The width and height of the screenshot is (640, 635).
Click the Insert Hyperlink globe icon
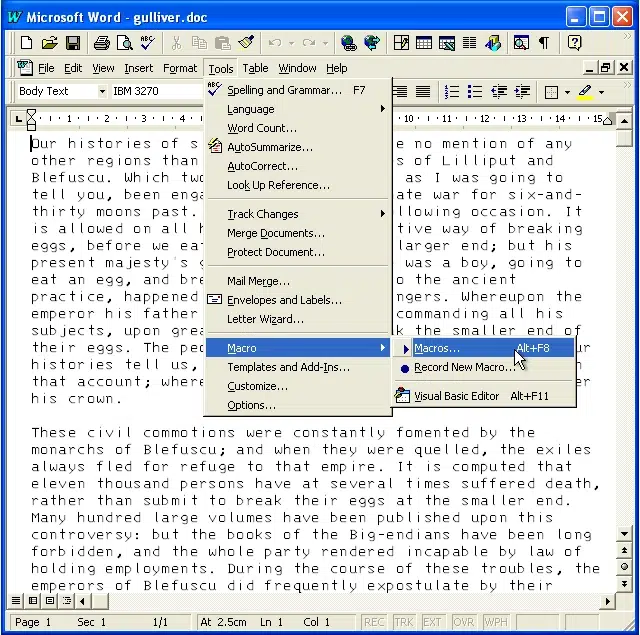tap(349, 42)
